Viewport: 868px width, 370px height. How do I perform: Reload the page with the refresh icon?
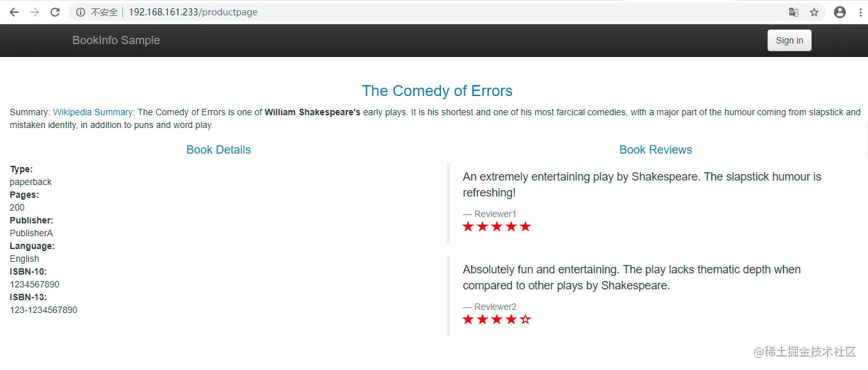pyautogui.click(x=55, y=12)
